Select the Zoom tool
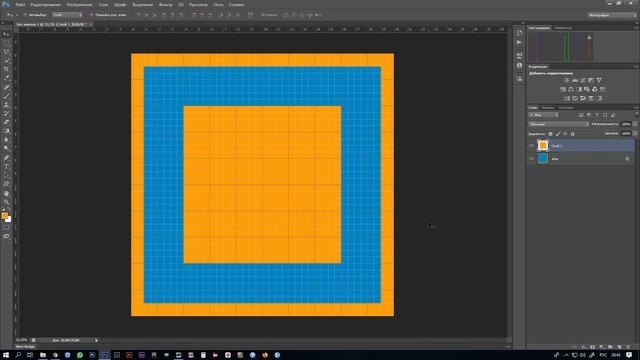Image resolution: width=640 pixels, height=360 pixels. [x=6, y=202]
